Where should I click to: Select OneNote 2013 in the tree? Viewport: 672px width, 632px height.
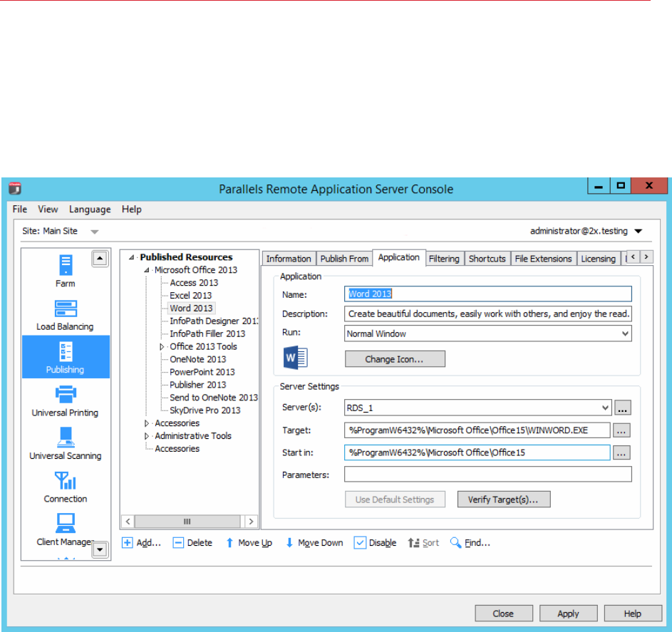coord(197,360)
